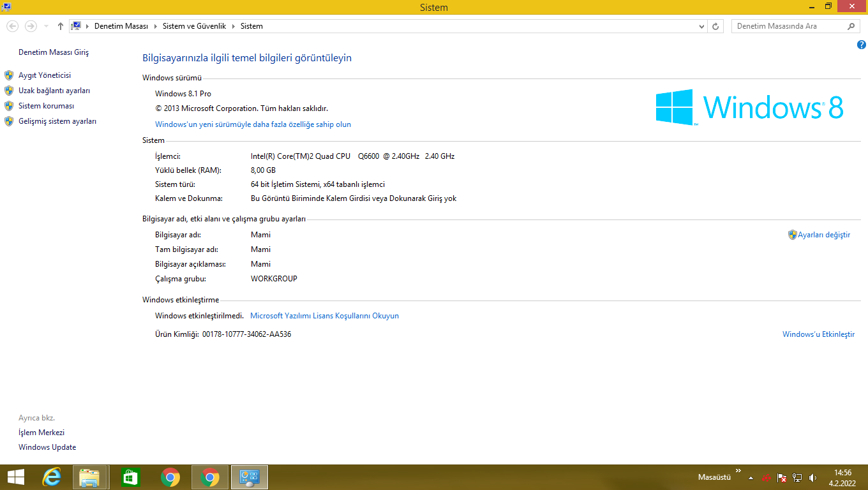Expand the Masaüstü toolbar double chevron
Screen dimensions: 868x490
coord(738,471)
